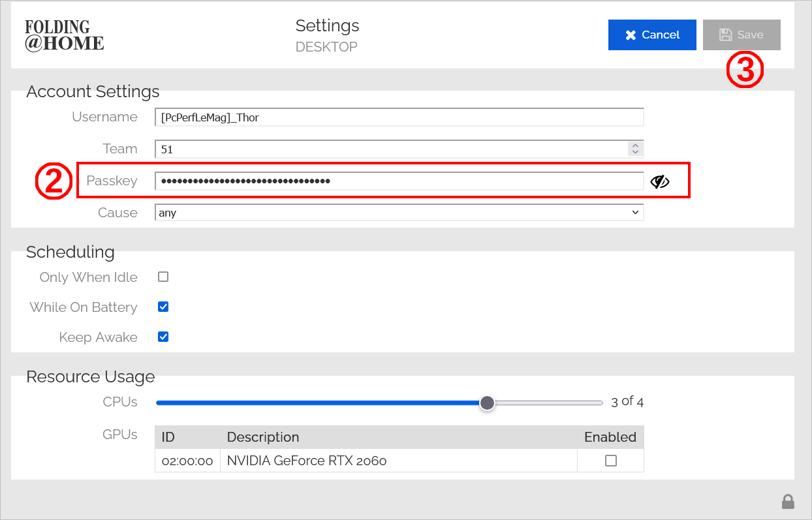
Task: Click the Enabled column header
Action: click(x=610, y=437)
